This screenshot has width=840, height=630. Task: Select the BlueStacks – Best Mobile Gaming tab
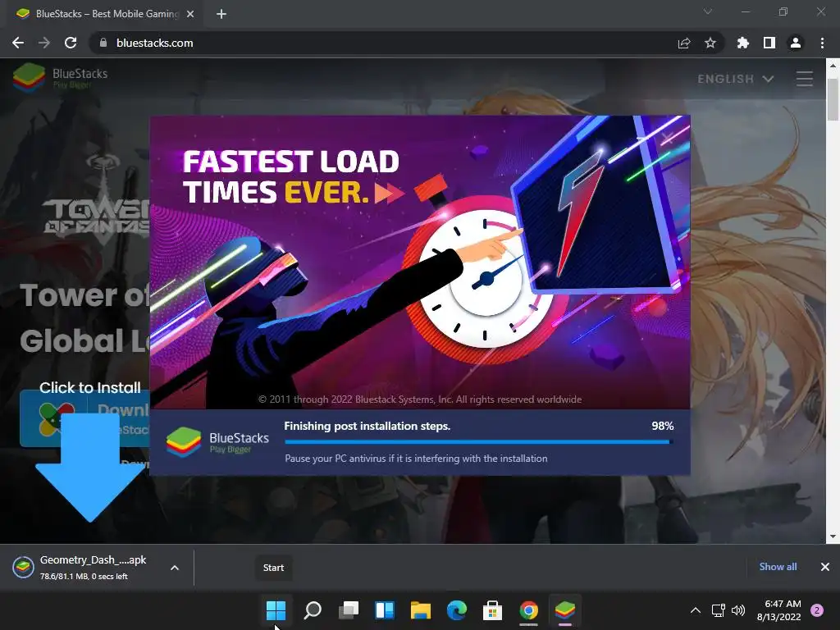pos(104,14)
